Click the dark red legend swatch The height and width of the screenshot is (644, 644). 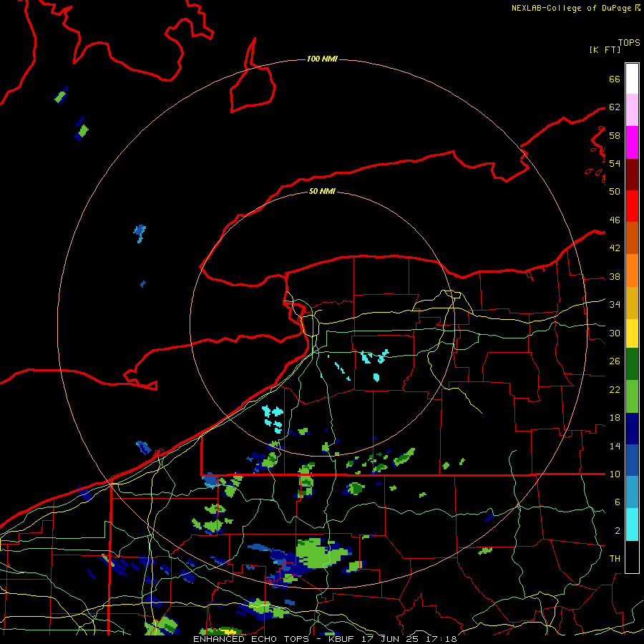(632, 175)
